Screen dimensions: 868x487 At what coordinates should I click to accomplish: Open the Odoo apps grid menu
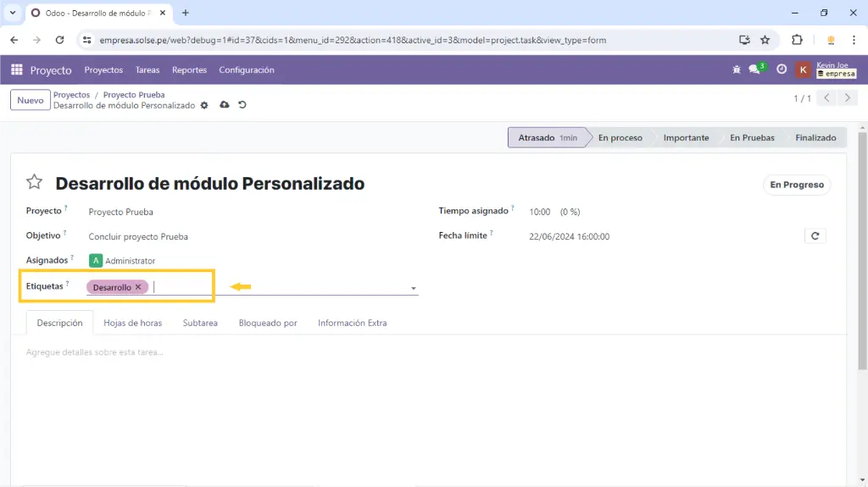[17, 70]
